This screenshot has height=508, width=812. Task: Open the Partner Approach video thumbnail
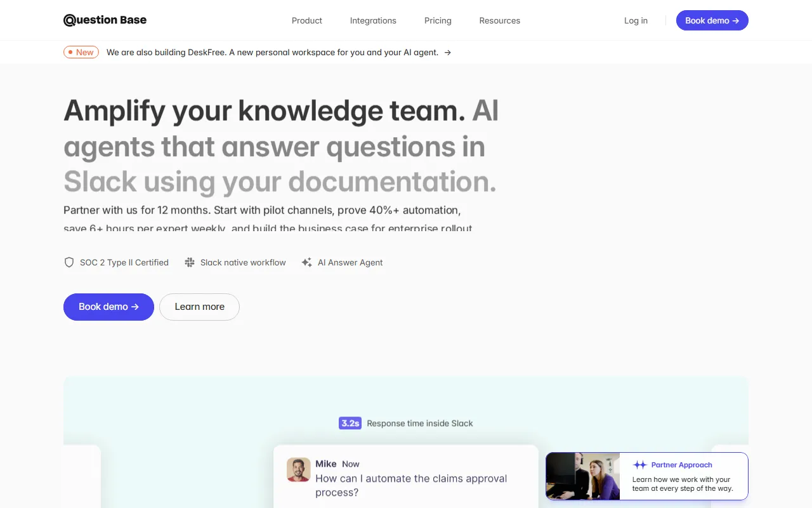583,476
